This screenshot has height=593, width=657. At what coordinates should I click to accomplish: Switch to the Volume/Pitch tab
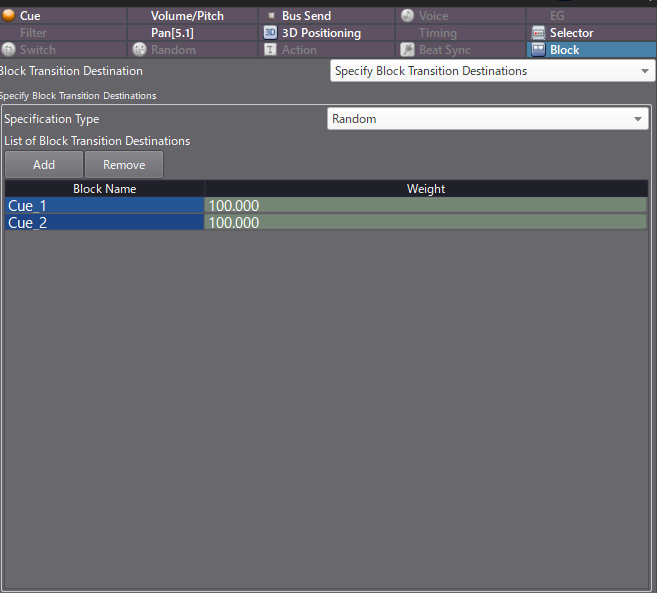tap(187, 16)
